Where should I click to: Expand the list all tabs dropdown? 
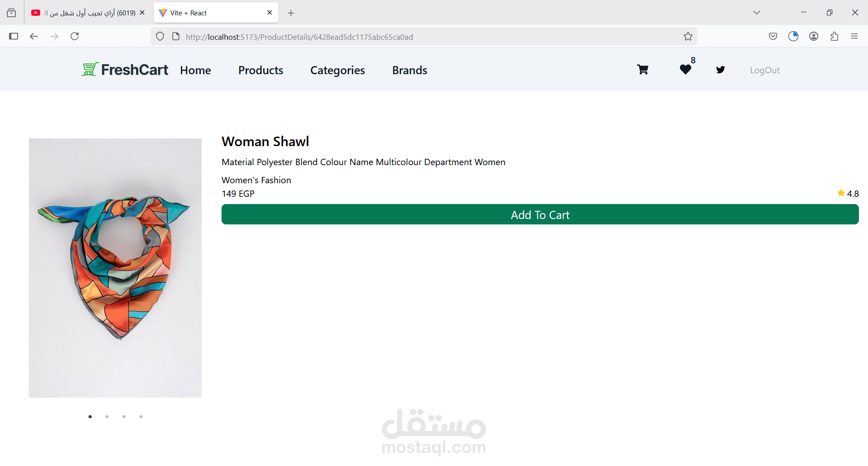757,13
